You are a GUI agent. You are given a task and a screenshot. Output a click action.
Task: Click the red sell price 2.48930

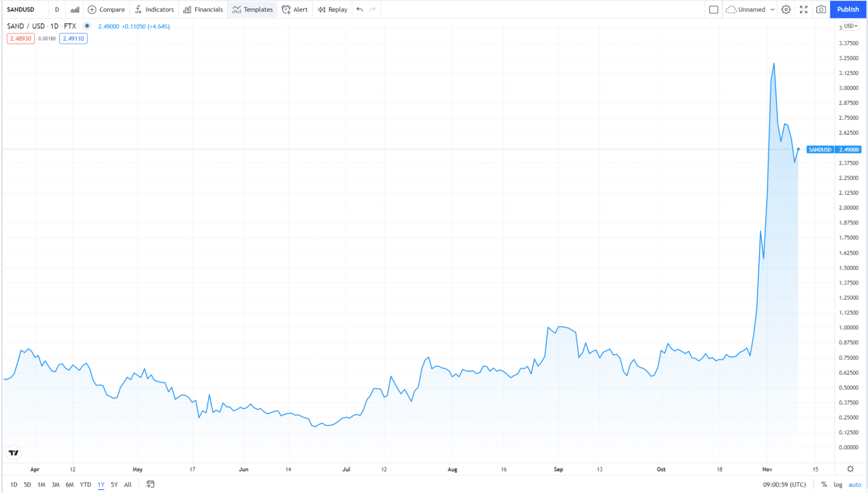[21, 39]
